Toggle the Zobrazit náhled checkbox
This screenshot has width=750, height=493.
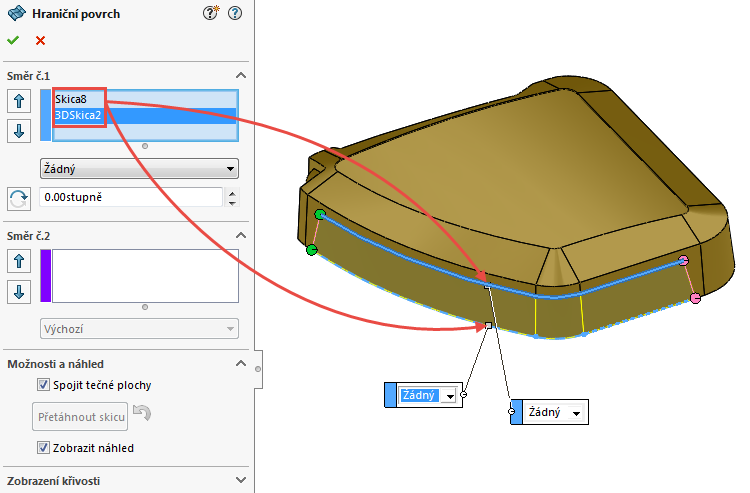[x=43, y=448]
